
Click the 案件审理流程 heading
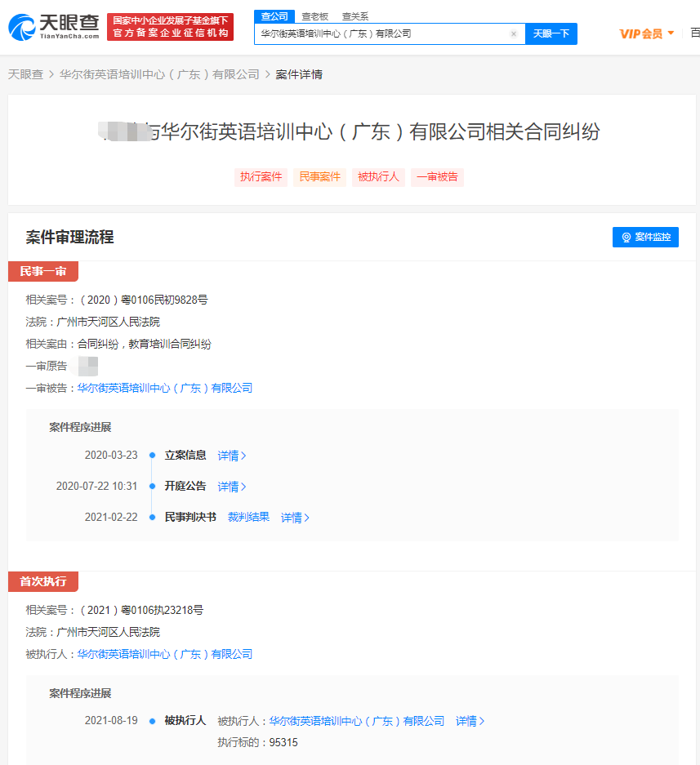[x=69, y=237]
